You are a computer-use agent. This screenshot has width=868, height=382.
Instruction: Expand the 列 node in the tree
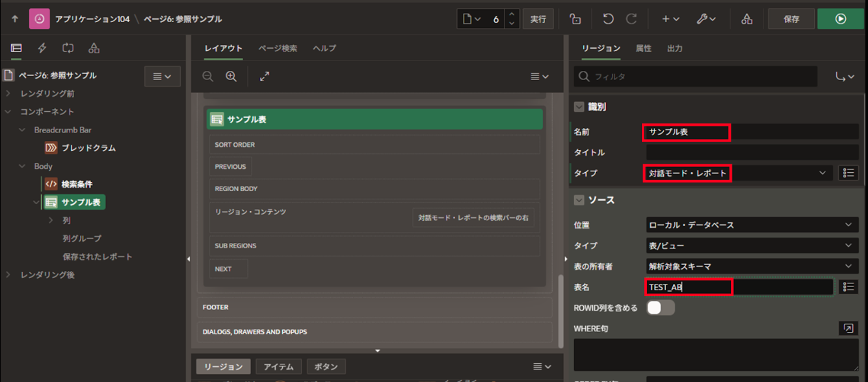pos(51,220)
